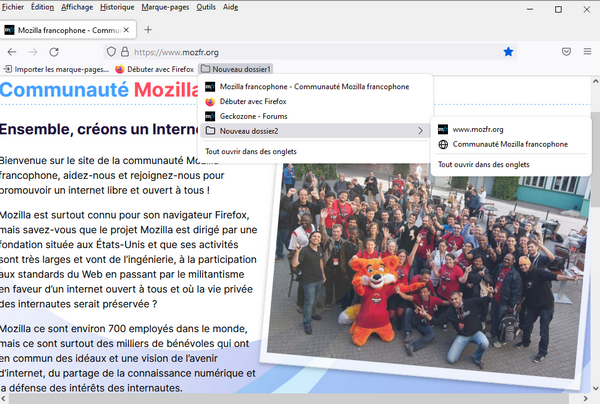Close the Mozilla francophone tab
Screen dimensions: 600x404
coord(126,30)
